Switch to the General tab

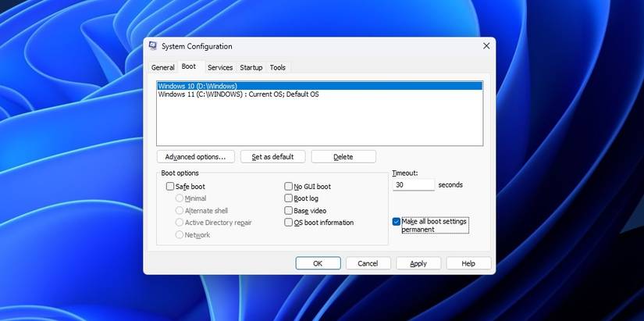[x=162, y=68]
